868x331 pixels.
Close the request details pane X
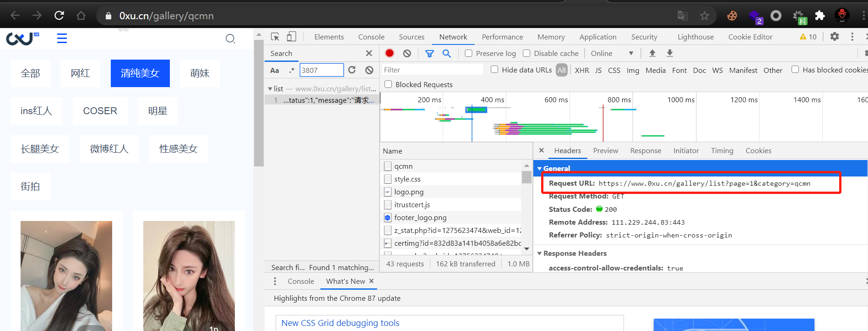point(542,150)
